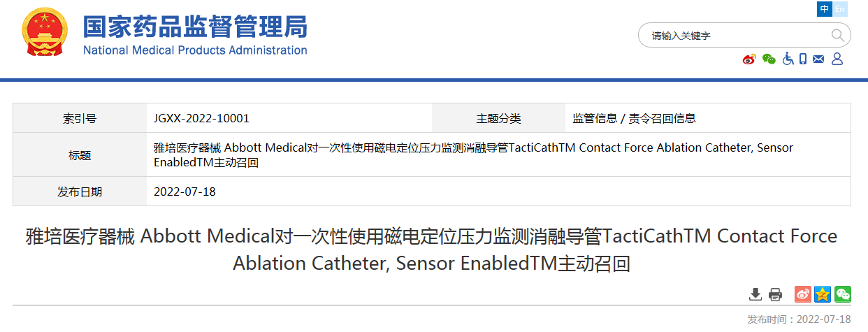Image resolution: width=868 pixels, height=332 pixels.
Task: Click the search magnifier icon
Action: tap(837, 35)
